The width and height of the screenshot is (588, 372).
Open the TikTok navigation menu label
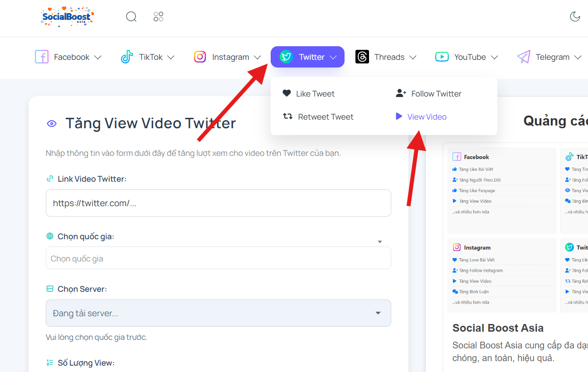[151, 57]
